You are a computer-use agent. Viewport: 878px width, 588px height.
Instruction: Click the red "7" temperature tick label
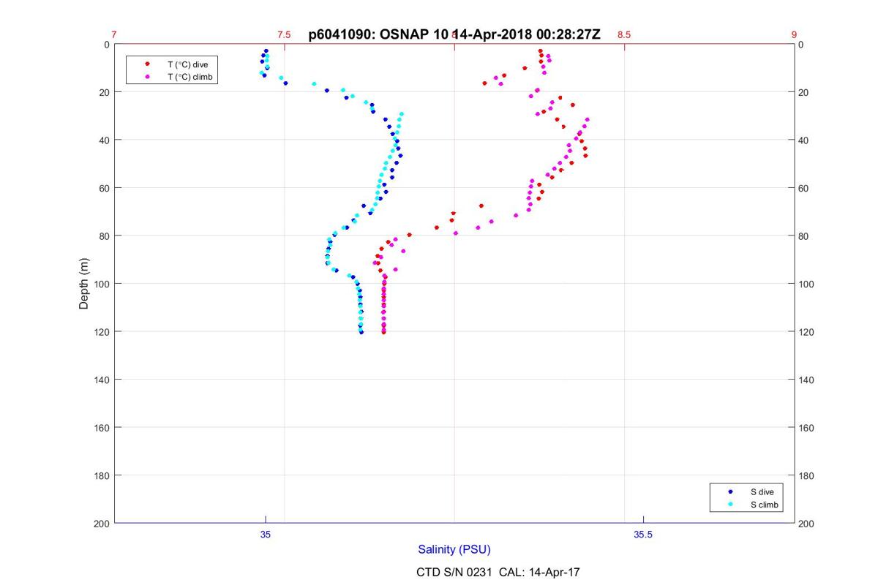point(114,34)
